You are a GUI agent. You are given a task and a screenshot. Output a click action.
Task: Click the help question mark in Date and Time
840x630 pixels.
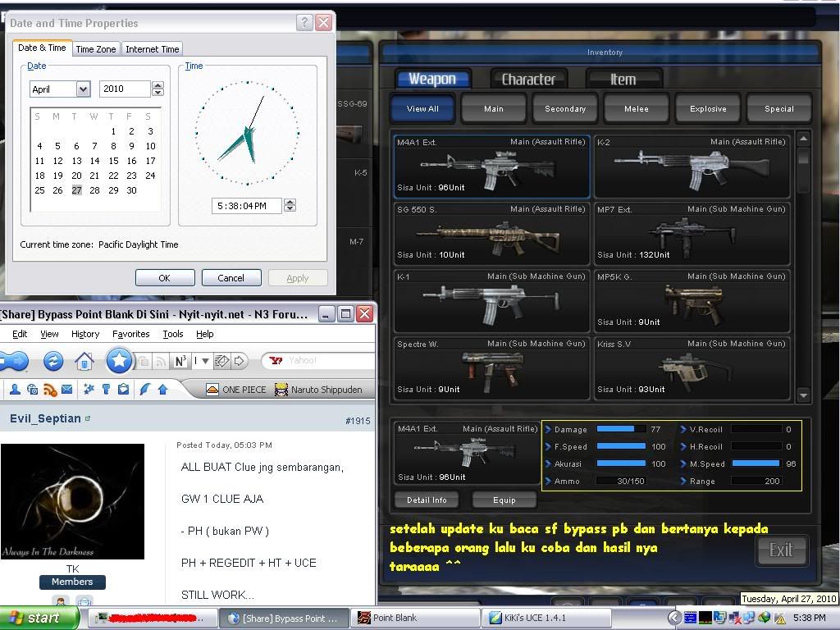tap(304, 22)
